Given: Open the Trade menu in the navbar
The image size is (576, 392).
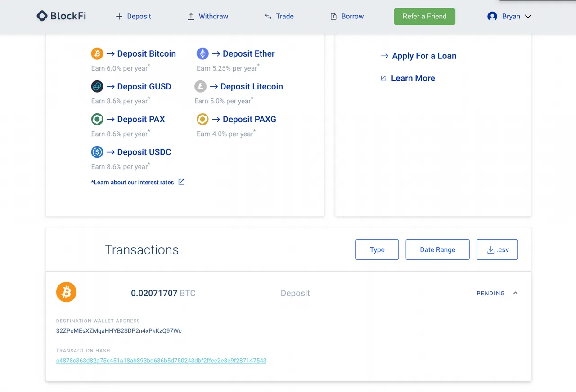Looking at the screenshot, I should [x=279, y=17].
